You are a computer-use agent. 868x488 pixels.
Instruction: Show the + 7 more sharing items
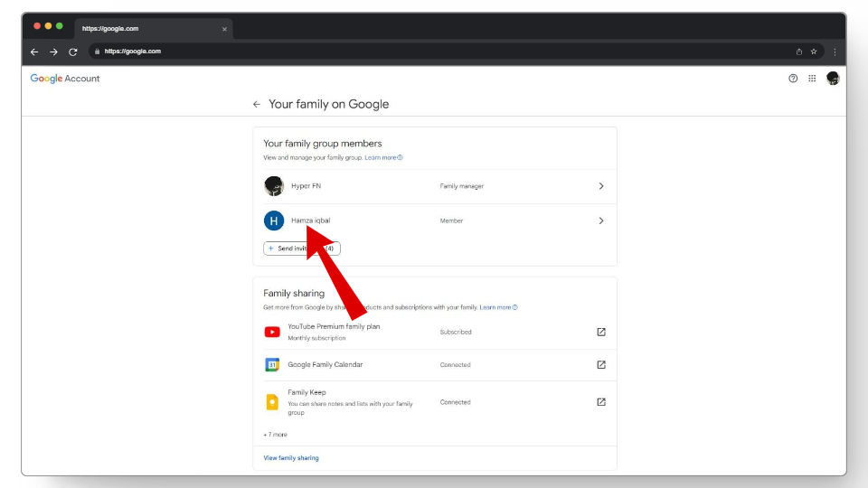[x=275, y=435]
